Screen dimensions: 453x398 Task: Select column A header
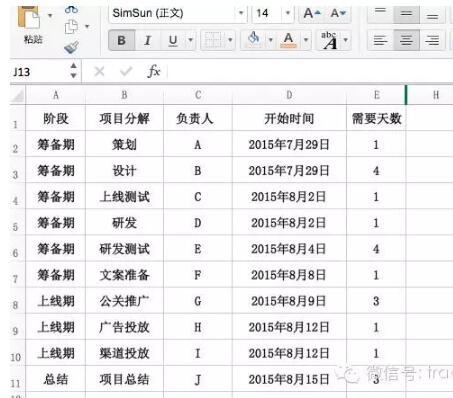click(56, 95)
